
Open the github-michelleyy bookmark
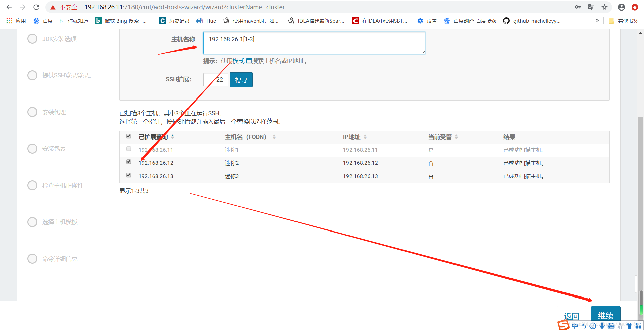click(x=532, y=21)
